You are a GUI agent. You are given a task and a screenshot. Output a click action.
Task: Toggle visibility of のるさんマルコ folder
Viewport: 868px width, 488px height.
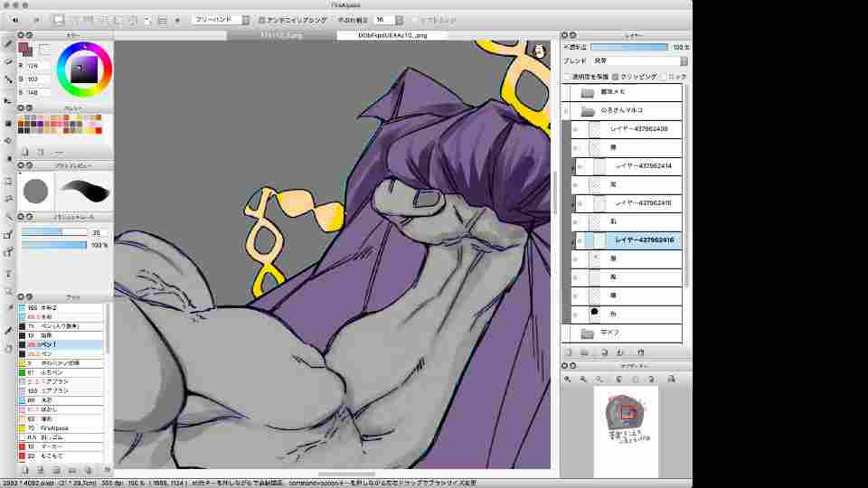tap(566, 110)
